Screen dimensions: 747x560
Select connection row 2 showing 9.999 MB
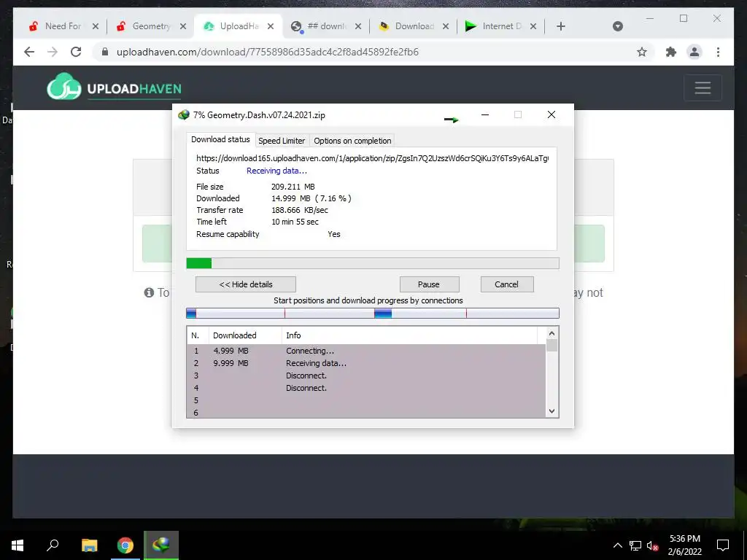[366, 363]
